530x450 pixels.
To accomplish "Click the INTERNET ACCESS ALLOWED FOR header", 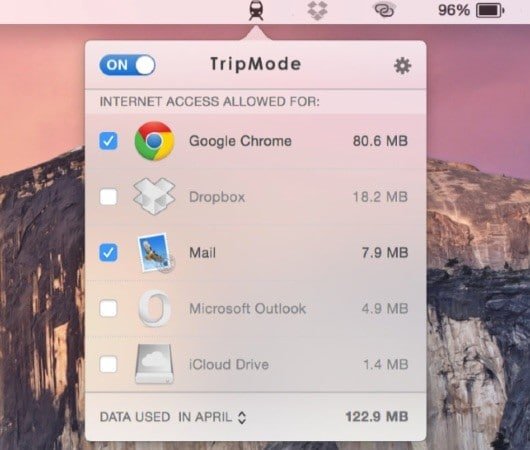I will 210,102.
